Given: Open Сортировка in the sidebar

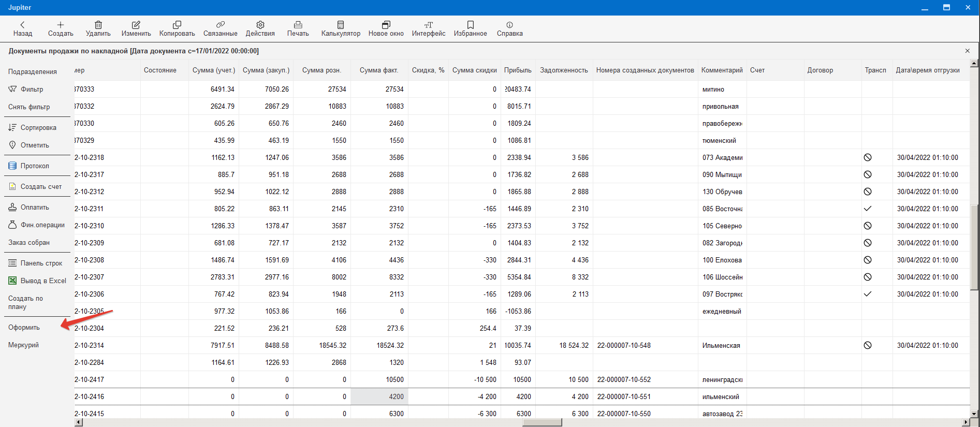Looking at the screenshot, I should coord(33,127).
